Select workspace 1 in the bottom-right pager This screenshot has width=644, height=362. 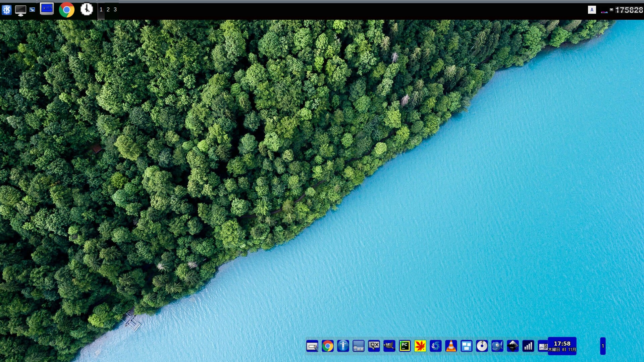[x=603, y=346]
